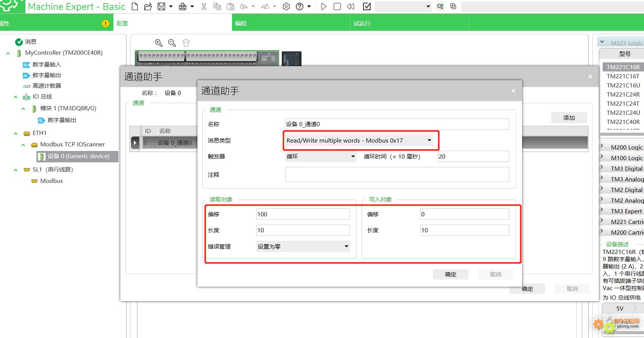Select Modbus under SL1
Image resolution: width=644 pixels, height=338 pixels.
point(52,181)
